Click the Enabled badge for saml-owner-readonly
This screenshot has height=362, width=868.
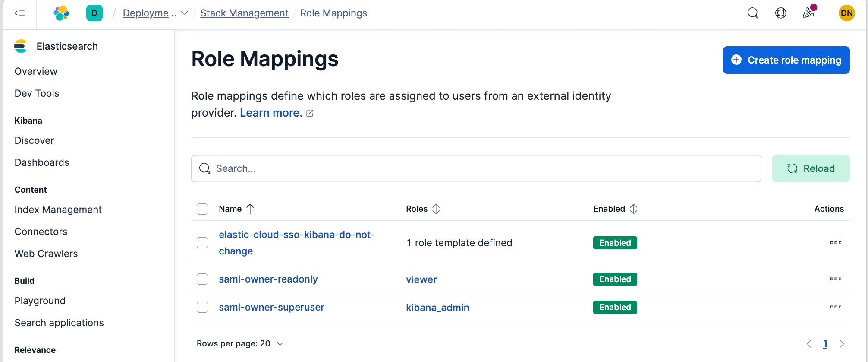pos(615,279)
